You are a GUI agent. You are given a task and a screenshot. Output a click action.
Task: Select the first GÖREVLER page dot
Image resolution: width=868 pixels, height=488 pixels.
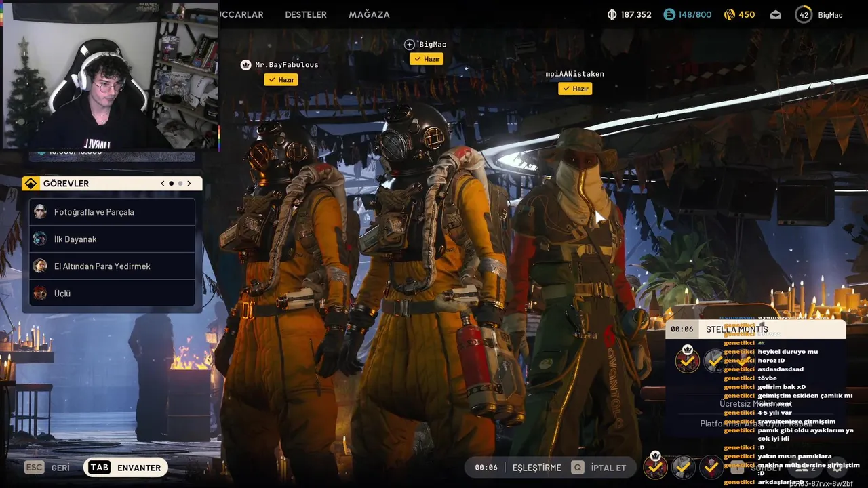[x=172, y=184]
